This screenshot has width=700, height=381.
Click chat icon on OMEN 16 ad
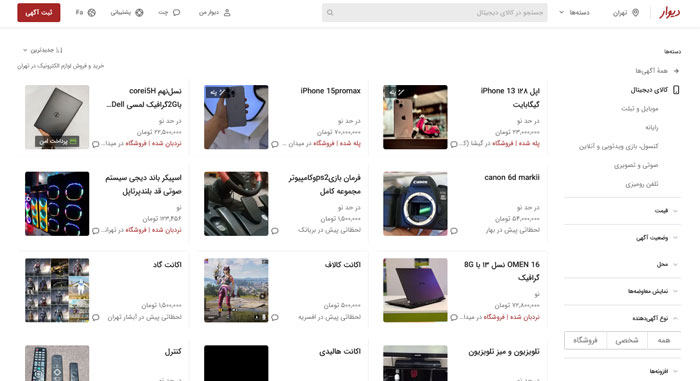coord(454,318)
